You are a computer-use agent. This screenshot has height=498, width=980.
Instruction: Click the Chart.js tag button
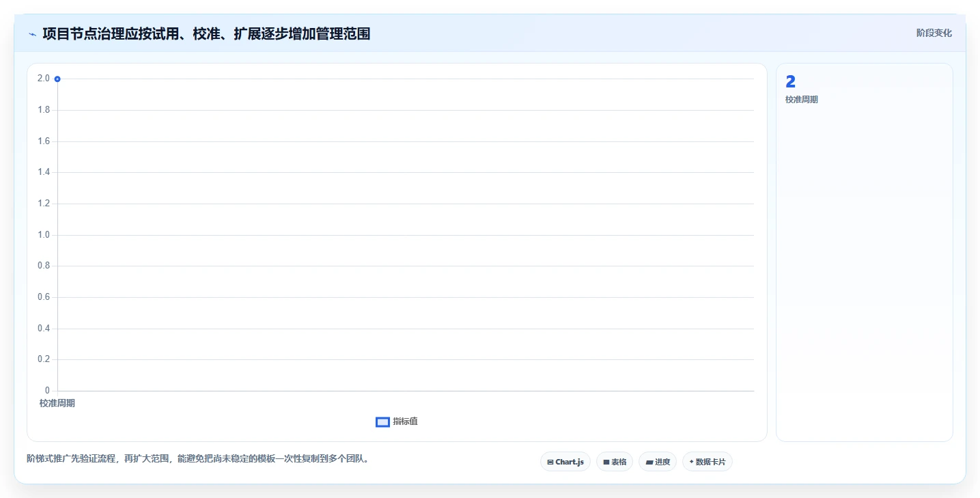[565, 462]
